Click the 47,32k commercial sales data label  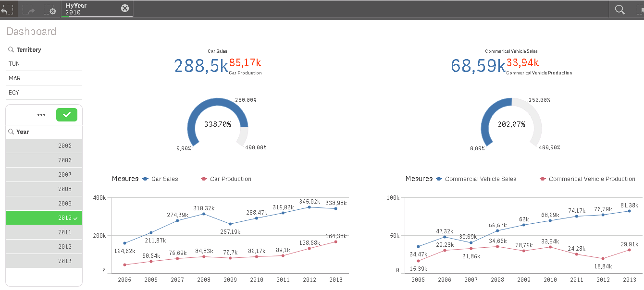pyautogui.click(x=445, y=231)
